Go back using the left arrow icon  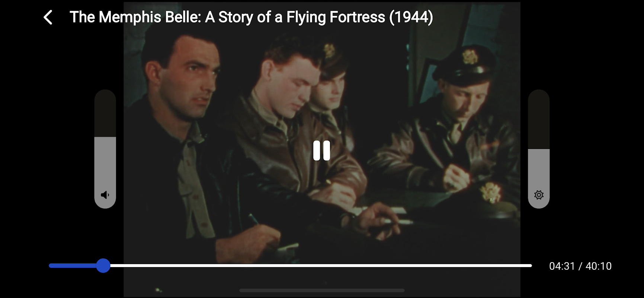pyautogui.click(x=48, y=18)
